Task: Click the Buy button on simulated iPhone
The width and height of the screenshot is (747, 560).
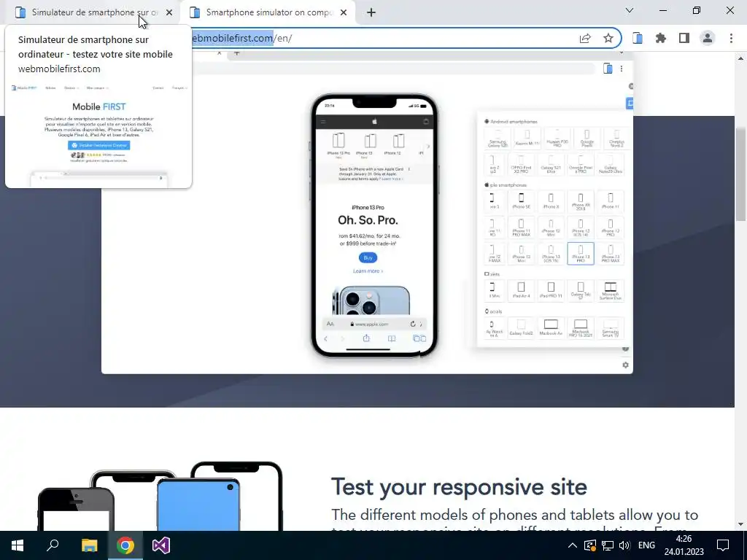Action: pos(368,257)
